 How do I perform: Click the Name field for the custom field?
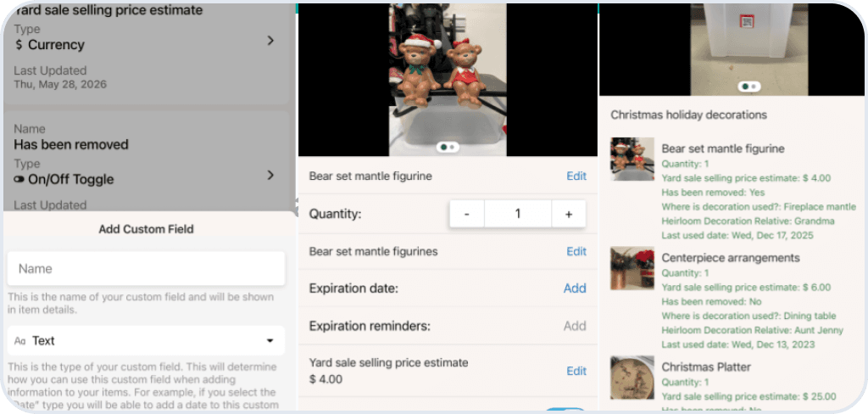click(x=146, y=269)
